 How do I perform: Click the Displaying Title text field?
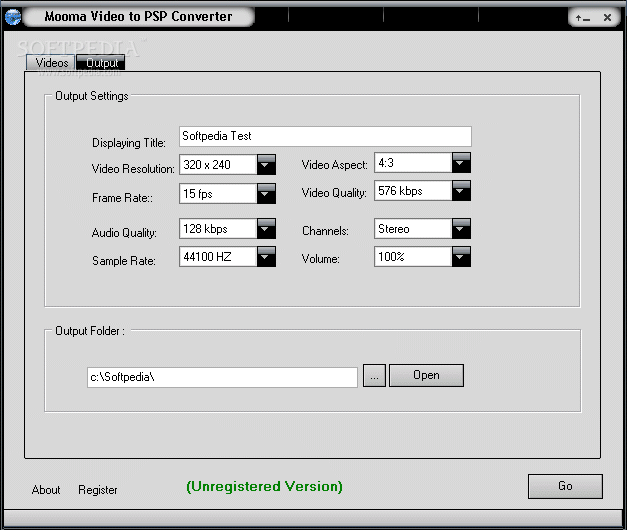pyautogui.click(x=325, y=136)
